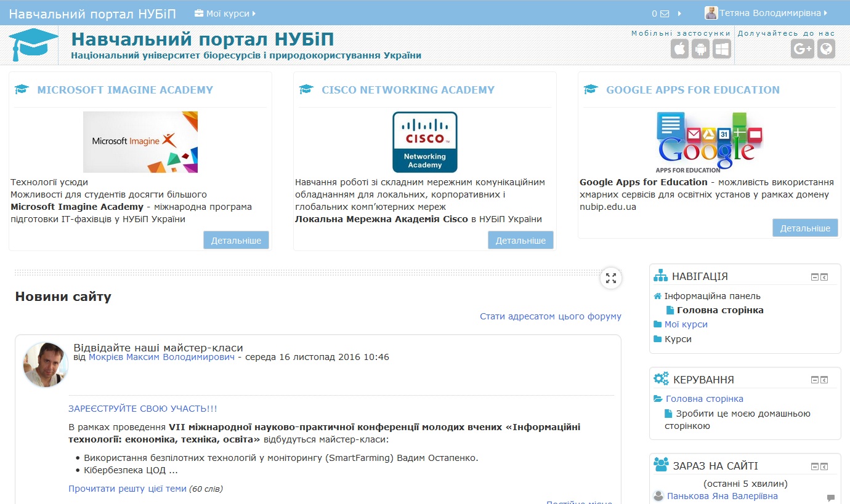Click the Windows mobile app icon
This screenshot has width=850, height=504.
pos(721,49)
